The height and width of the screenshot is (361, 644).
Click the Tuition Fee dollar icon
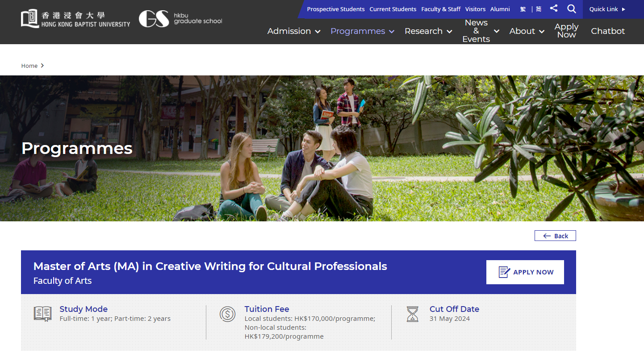(x=227, y=314)
